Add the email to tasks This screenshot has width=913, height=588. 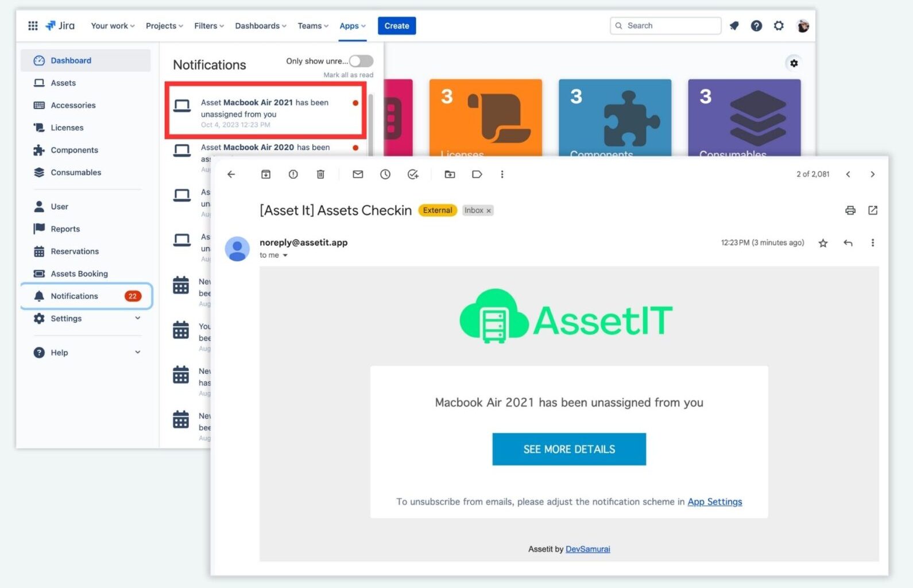(413, 174)
